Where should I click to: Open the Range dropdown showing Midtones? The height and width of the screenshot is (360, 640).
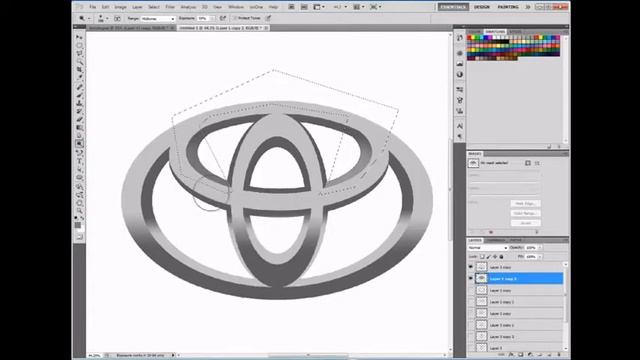(158, 19)
